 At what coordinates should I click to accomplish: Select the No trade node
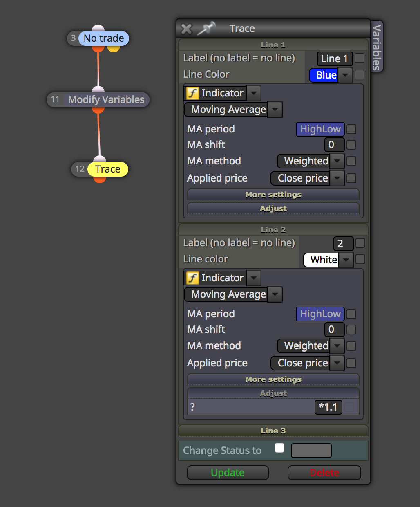[x=104, y=38]
